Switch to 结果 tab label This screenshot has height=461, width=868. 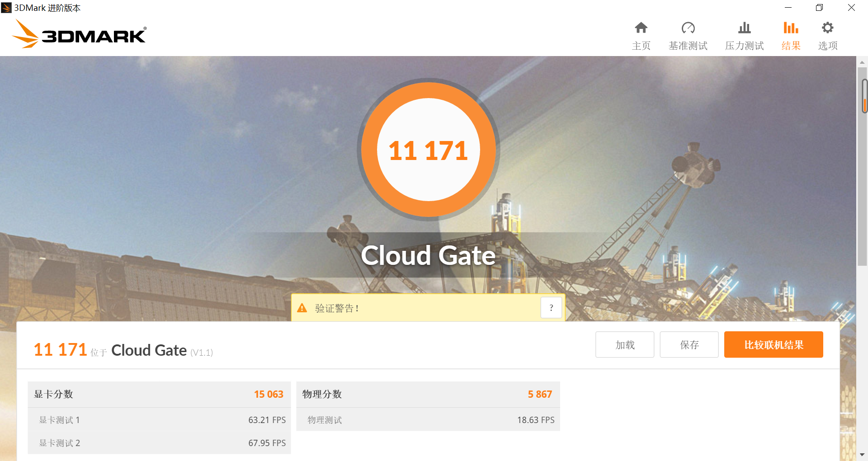[791, 46]
